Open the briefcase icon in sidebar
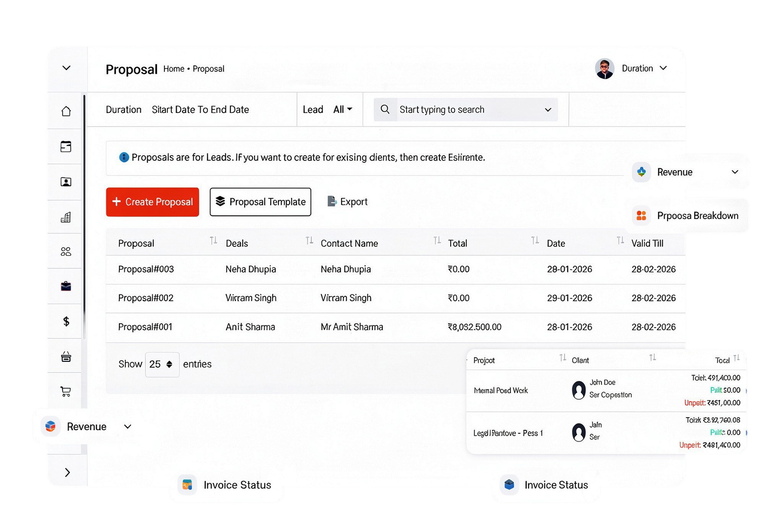Image resolution: width=783 pixels, height=532 pixels. pos(66,286)
